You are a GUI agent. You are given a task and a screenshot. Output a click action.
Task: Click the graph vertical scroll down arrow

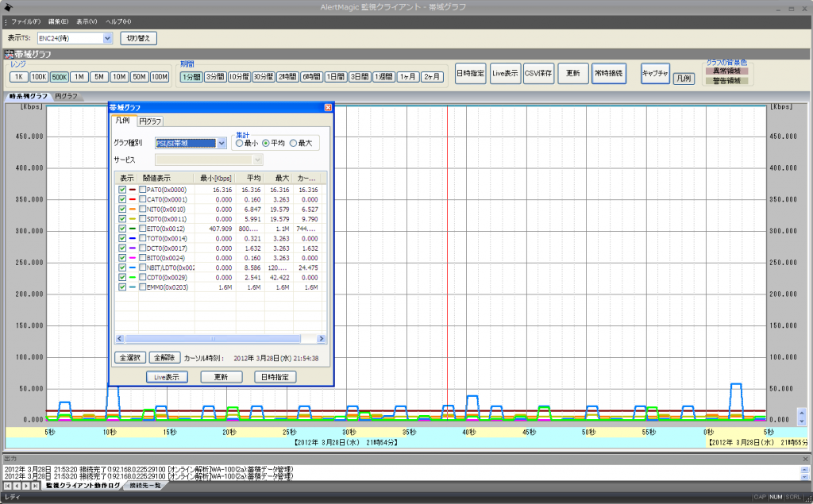[802, 421]
